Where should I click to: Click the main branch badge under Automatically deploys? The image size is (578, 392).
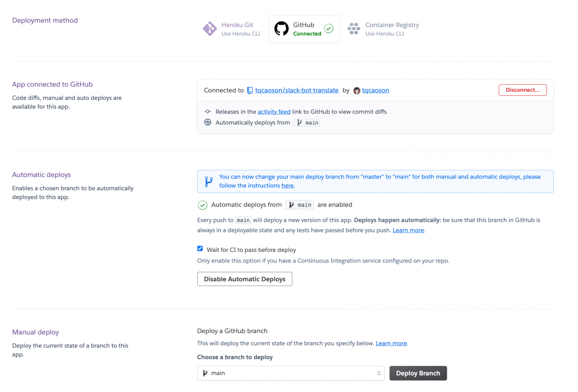click(307, 123)
